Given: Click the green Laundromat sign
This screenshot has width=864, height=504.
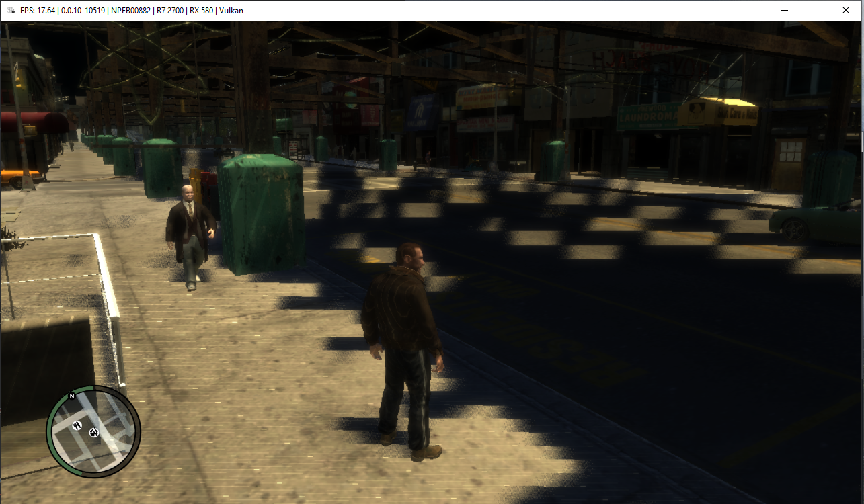Looking at the screenshot, I should [x=648, y=116].
